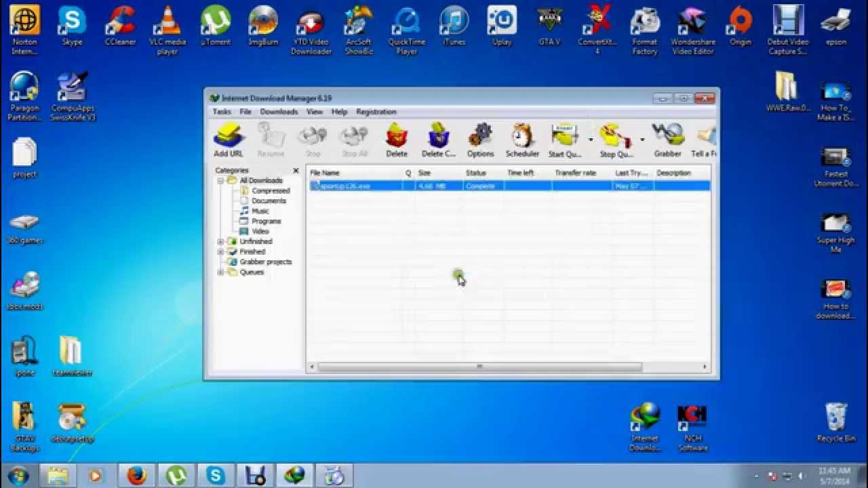Select the QuickTime Player shortcut
Image resolution: width=868 pixels, height=488 pixels.
tap(406, 30)
